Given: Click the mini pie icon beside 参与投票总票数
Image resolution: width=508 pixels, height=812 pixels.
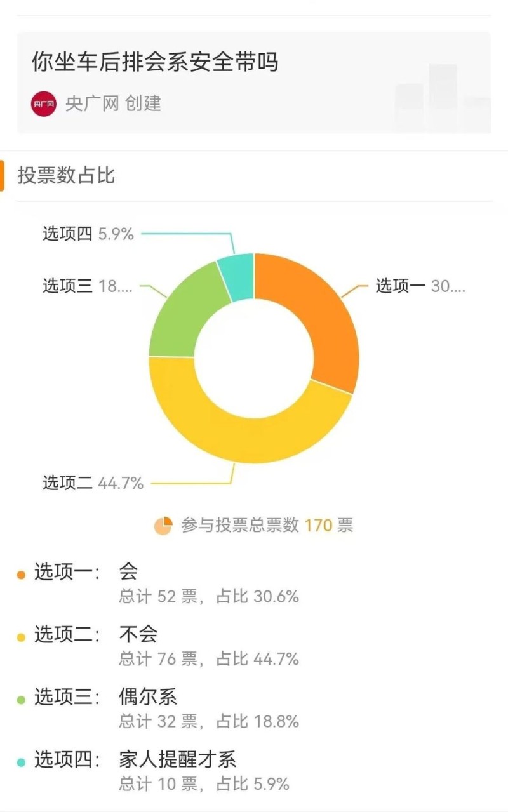Looking at the screenshot, I should [163, 526].
